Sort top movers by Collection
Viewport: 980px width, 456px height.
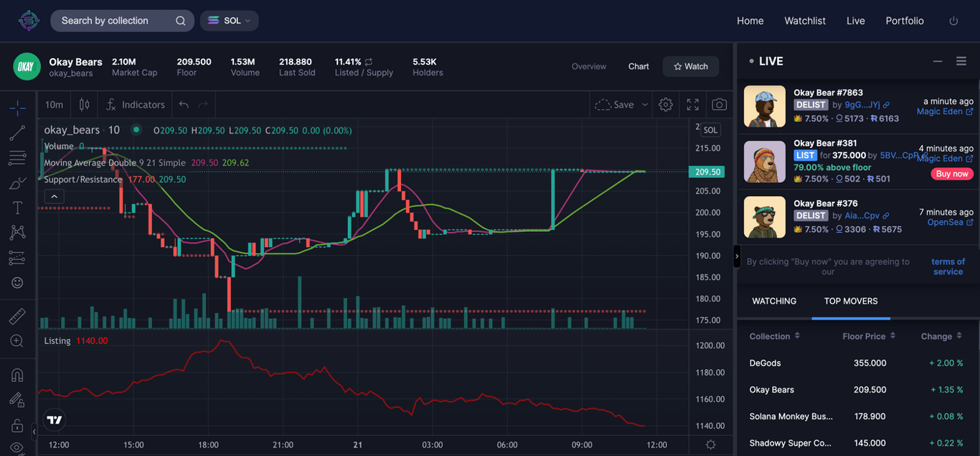(774, 336)
